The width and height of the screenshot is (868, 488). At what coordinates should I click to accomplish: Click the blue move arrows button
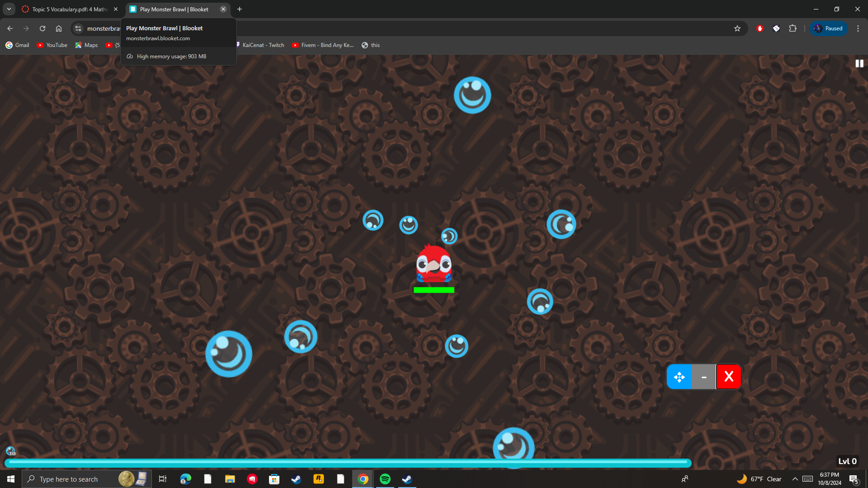[x=679, y=377]
